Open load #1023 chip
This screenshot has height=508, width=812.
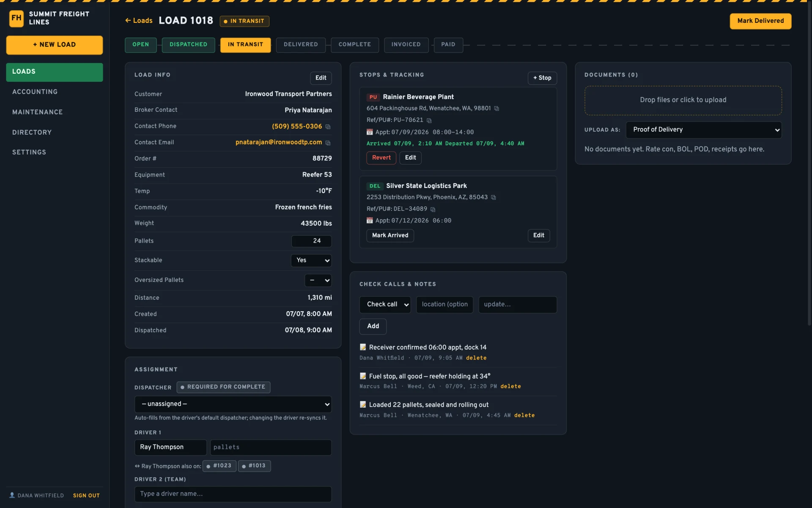click(x=219, y=466)
